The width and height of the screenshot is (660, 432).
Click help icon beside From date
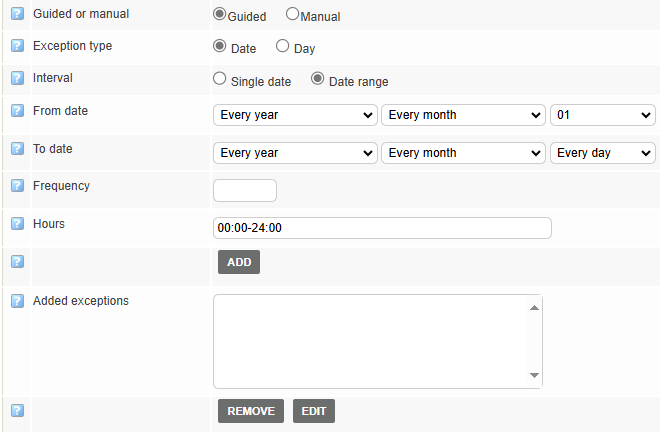tap(17, 111)
